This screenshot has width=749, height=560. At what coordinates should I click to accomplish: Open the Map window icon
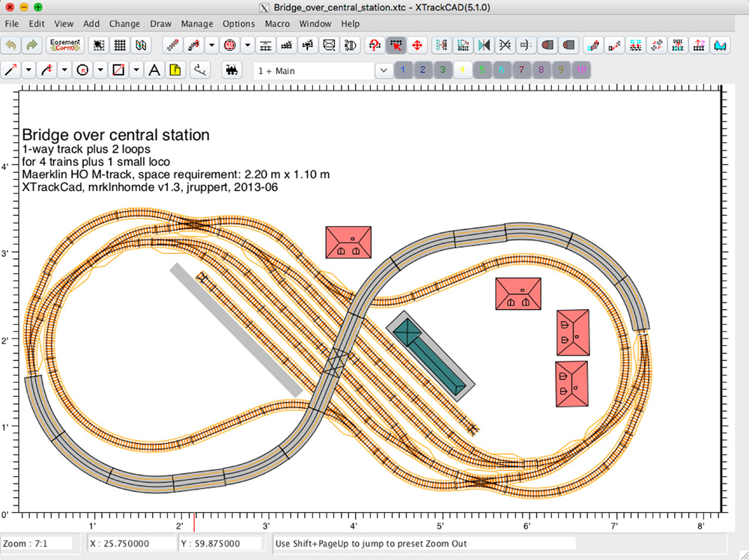point(141,45)
